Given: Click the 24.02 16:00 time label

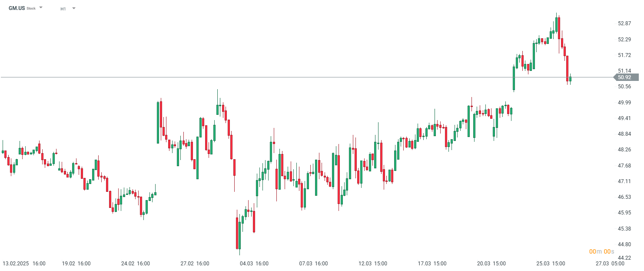Looking at the screenshot, I should [x=135, y=264].
